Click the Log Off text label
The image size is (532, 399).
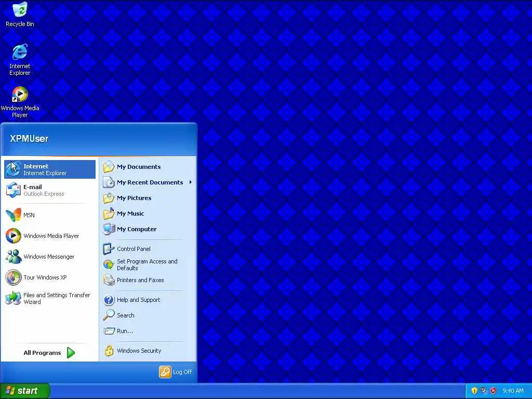point(182,372)
